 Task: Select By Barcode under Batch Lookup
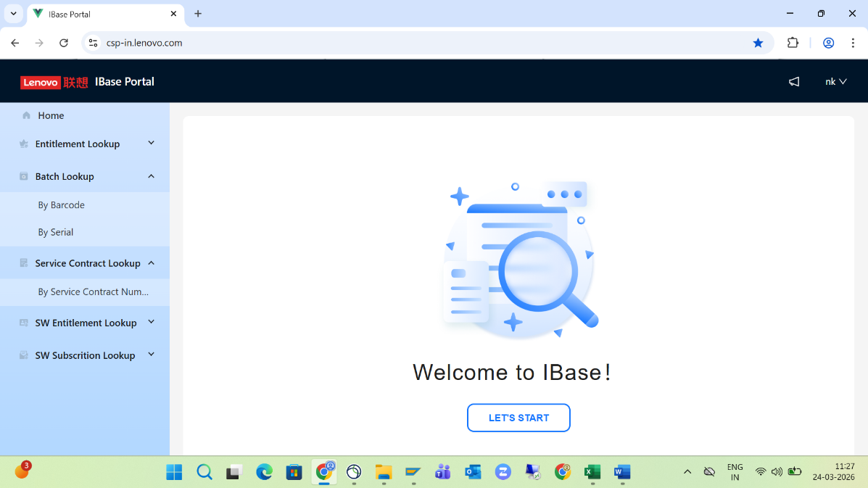coord(62,205)
